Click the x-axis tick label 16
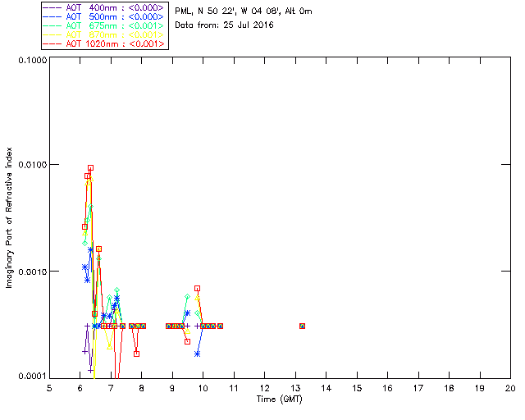This screenshot has height=420, width=525. 387,388
